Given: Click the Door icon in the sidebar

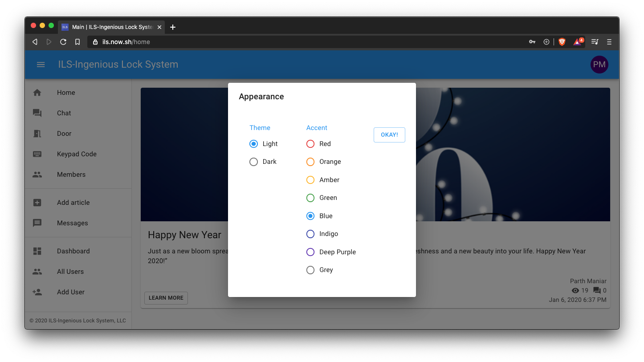Looking at the screenshot, I should pyautogui.click(x=37, y=133).
